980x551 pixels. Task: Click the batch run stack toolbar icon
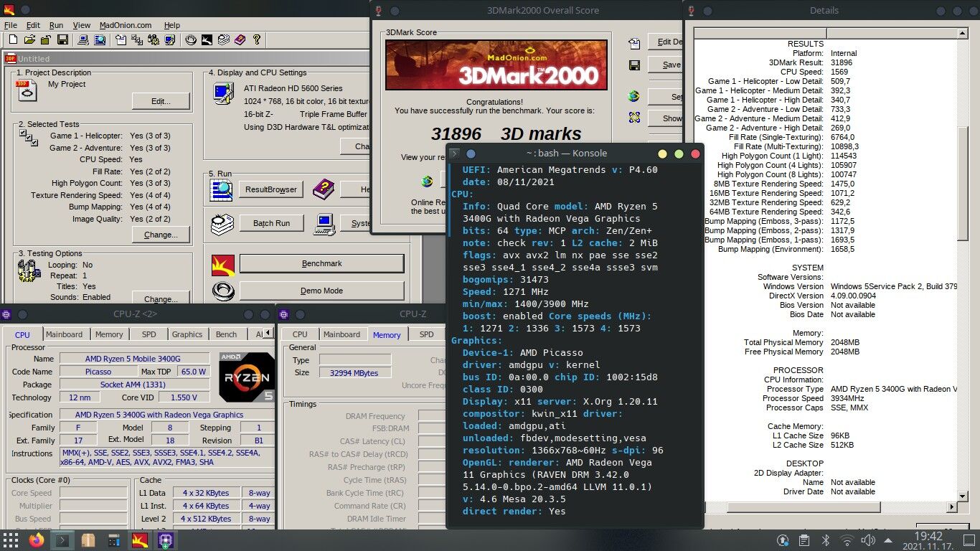[223, 40]
